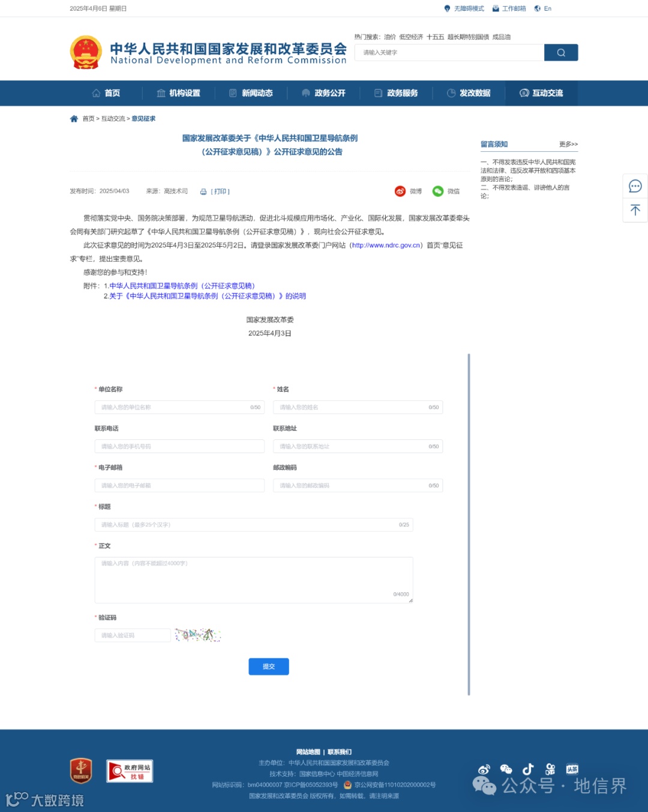This screenshot has height=812, width=648.
Task: Click 更多>> beside 留言须知
Action: pos(568,144)
